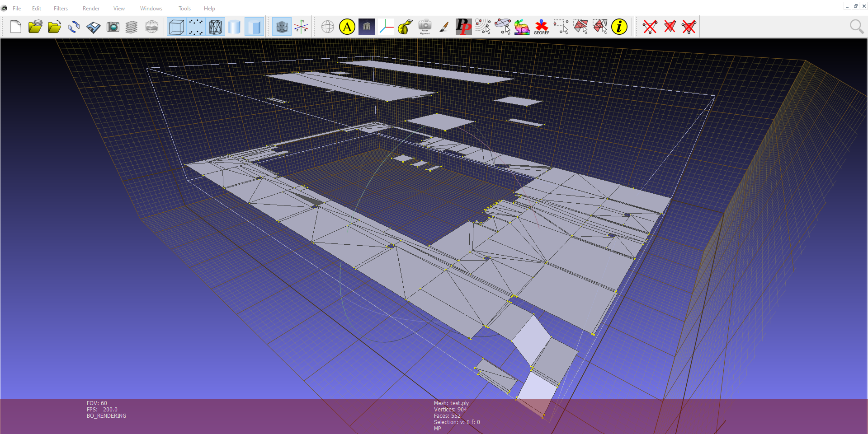Click the yellow Get Info icon
Viewport: 868px width, 434px height.
click(619, 27)
